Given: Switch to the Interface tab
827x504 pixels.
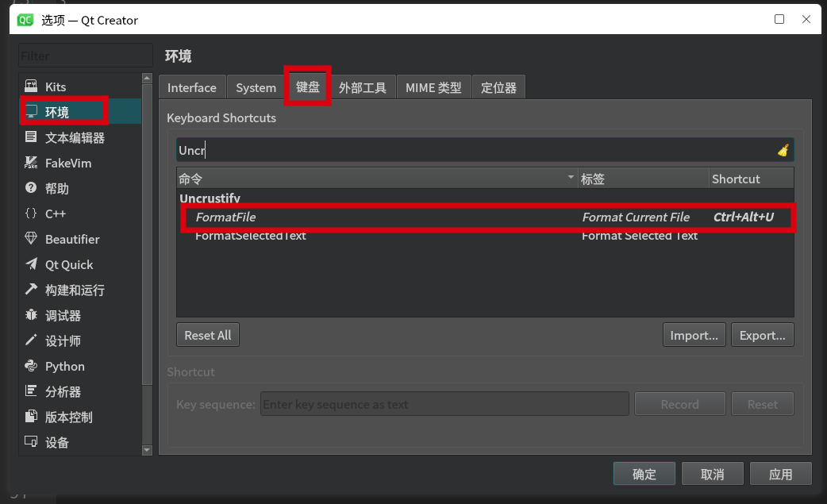Looking at the screenshot, I should coord(192,87).
